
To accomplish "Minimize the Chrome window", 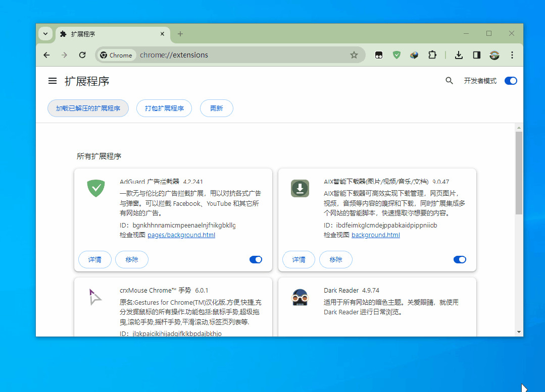I will [466, 33].
